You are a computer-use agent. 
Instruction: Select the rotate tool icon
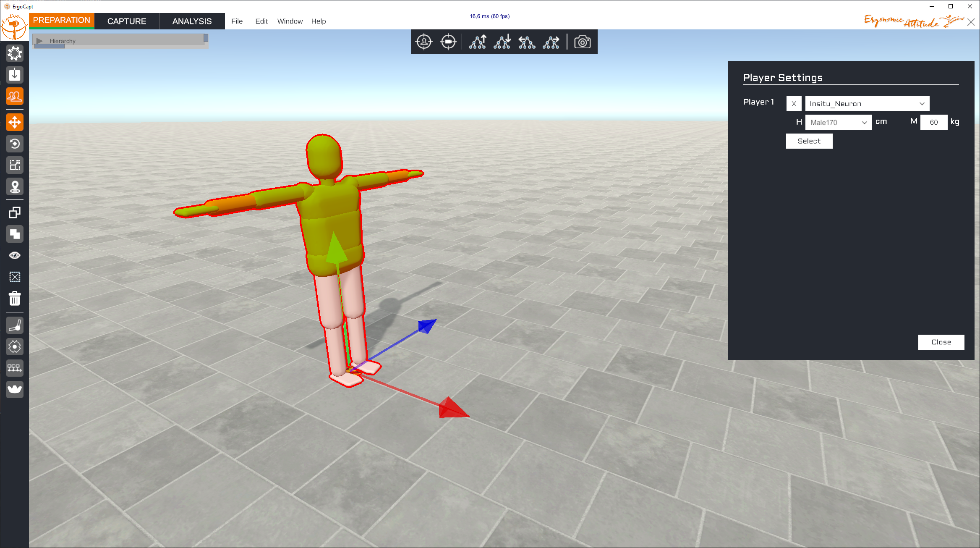(x=15, y=144)
